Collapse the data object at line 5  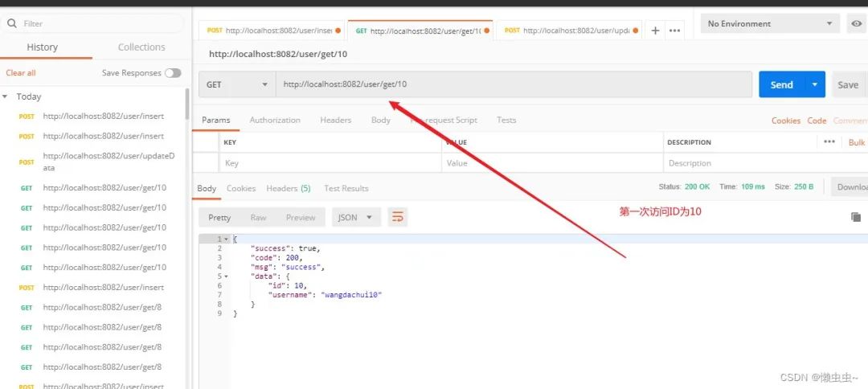coord(226,276)
